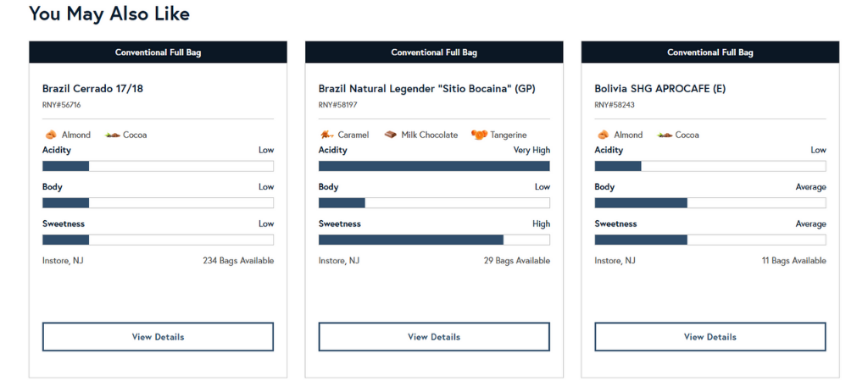Click the Almond icon on Bolivia SHG card
Image resolution: width=868 pixels, height=381 pixels.
pyautogui.click(x=603, y=135)
